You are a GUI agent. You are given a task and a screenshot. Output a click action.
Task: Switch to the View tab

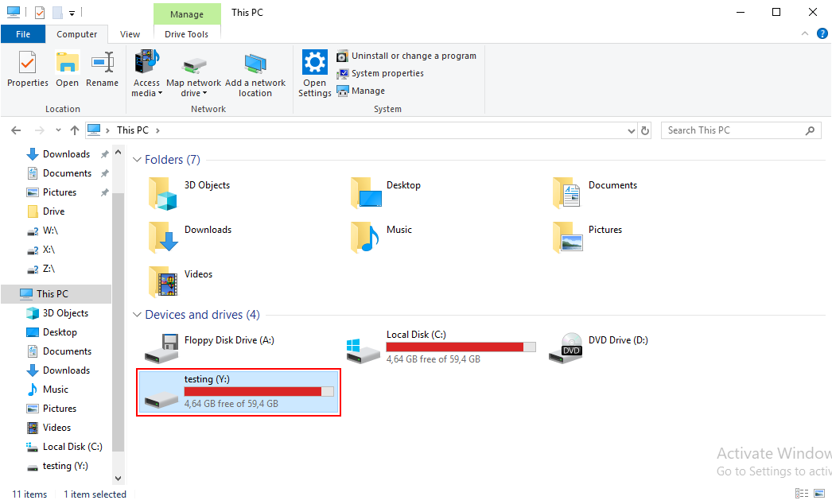pos(130,34)
